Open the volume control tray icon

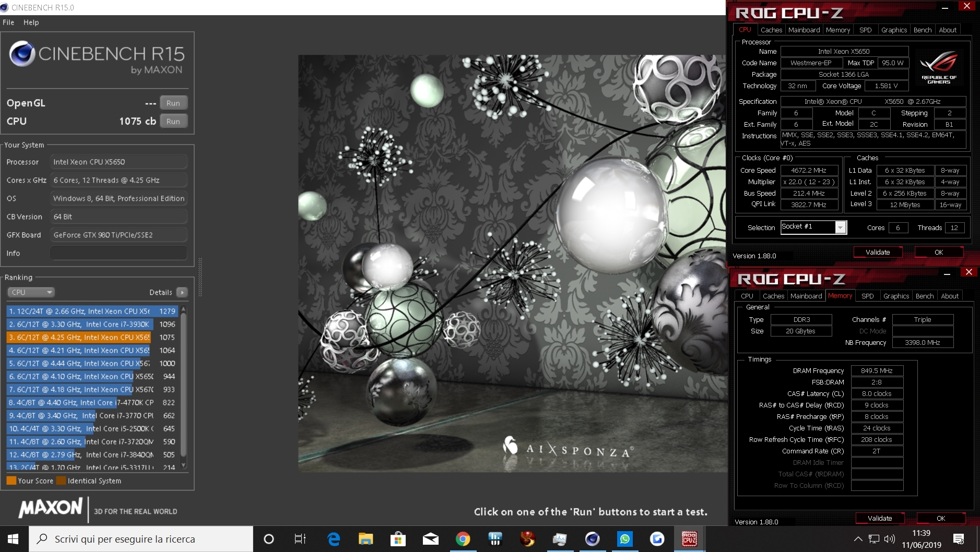pos(890,539)
